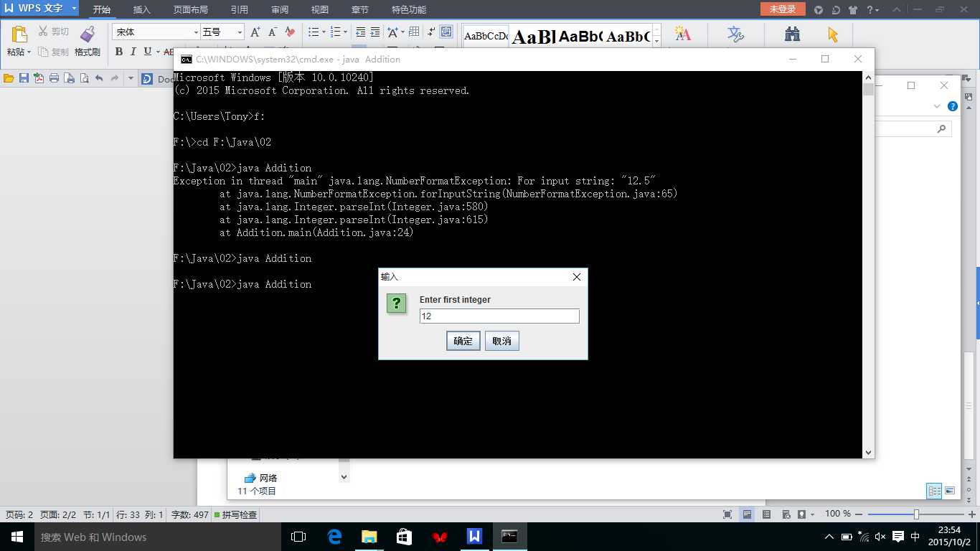Click the print preview icon
980x551 pixels.
pyautogui.click(x=84, y=78)
